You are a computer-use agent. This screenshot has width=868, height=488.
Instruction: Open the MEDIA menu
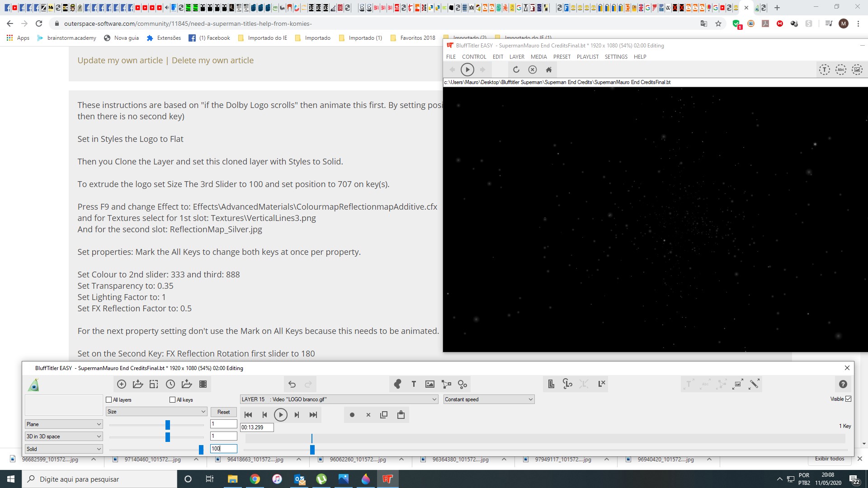pyautogui.click(x=538, y=57)
